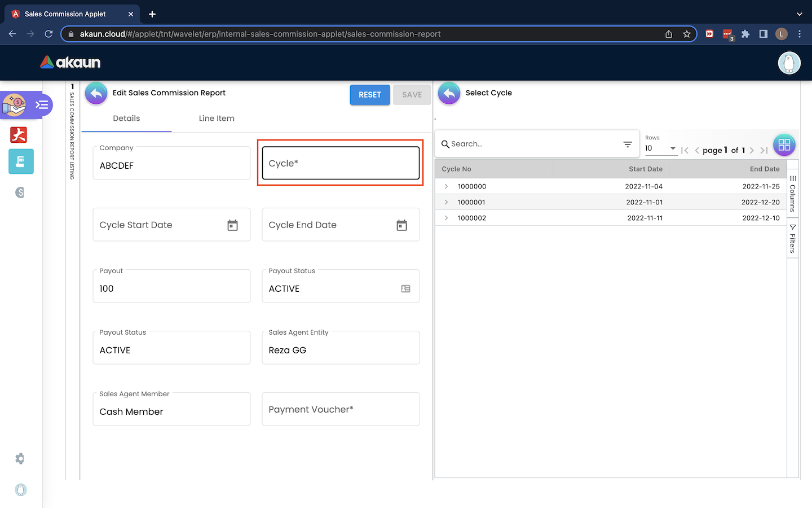Viewport: 812px width, 508px height.
Task: Open the Rows per page dropdown
Action: click(x=661, y=148)
